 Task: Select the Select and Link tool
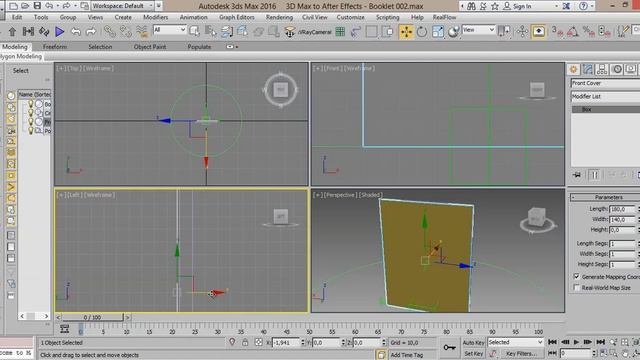coord(109,31)
